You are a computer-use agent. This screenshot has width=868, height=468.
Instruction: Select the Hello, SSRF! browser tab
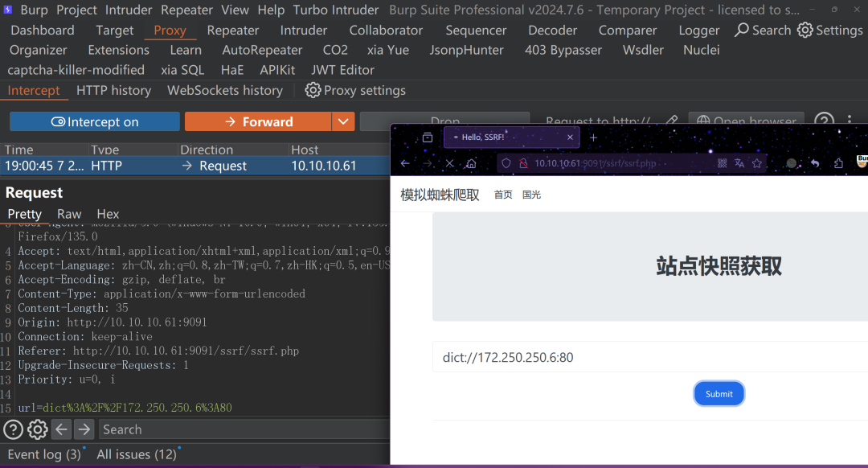click(511, 138)
